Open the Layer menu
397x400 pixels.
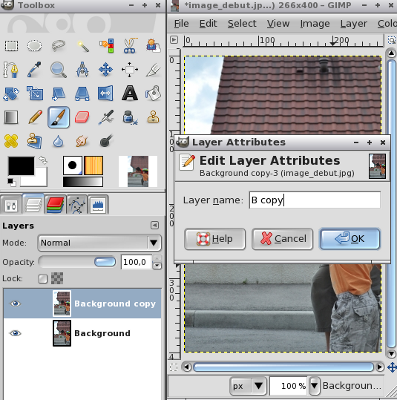pos(353,24)
